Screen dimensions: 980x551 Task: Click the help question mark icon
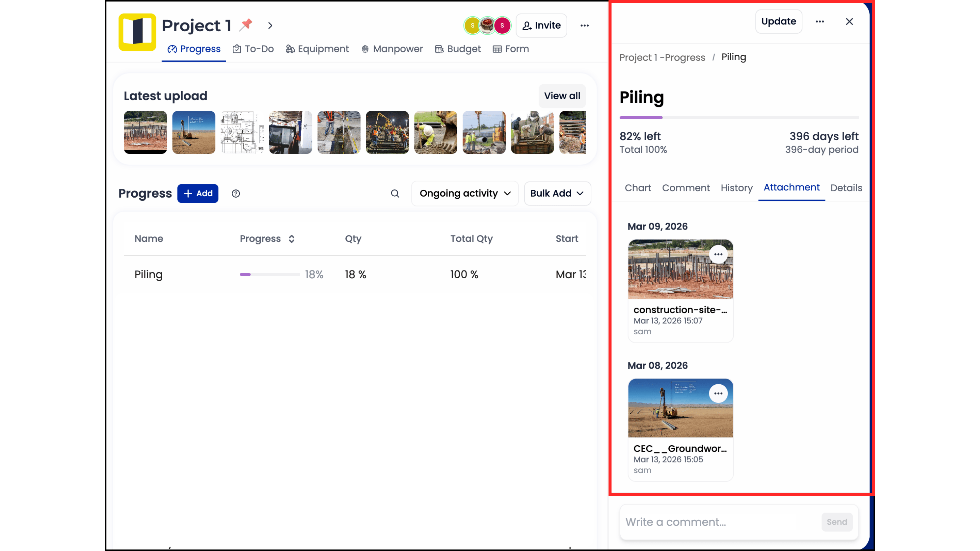pyautogui.click(x=236, y=194)
